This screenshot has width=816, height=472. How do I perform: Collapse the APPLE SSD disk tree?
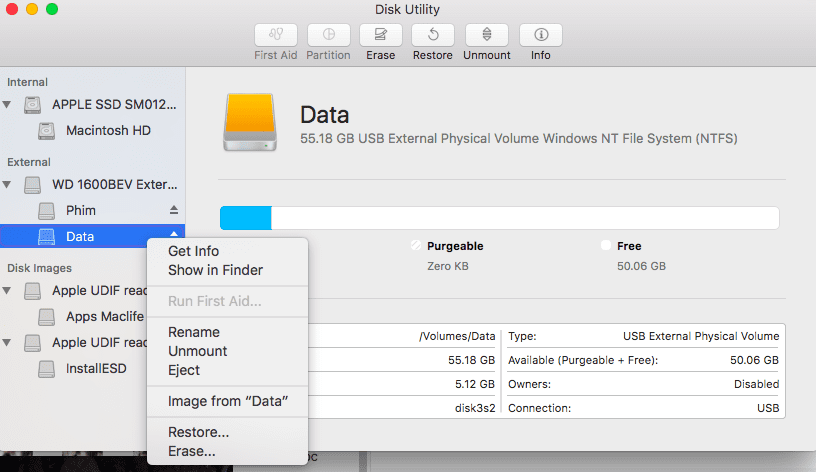[8, 104]
